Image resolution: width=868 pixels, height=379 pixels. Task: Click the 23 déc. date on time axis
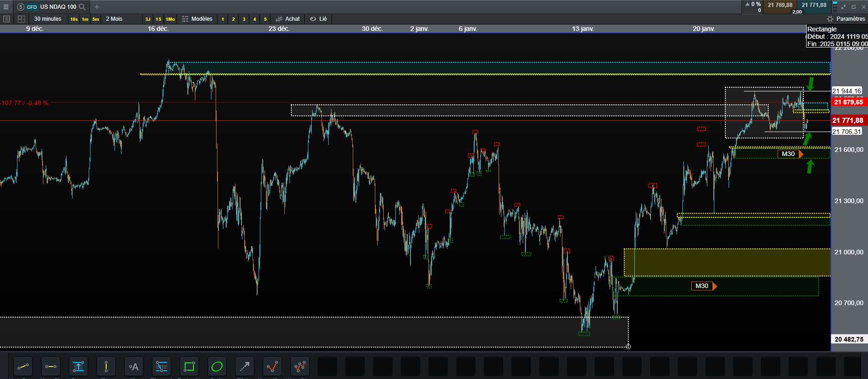(x=279, y=29)
